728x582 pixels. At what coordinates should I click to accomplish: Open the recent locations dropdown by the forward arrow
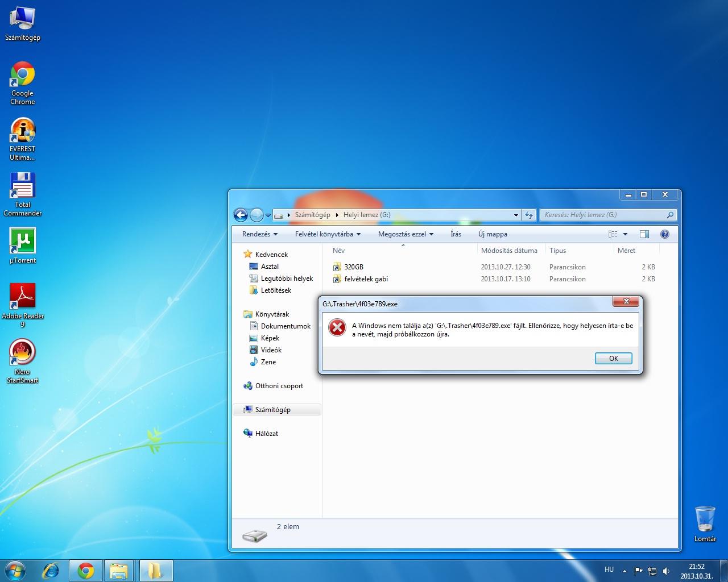[x=268, y=215]
